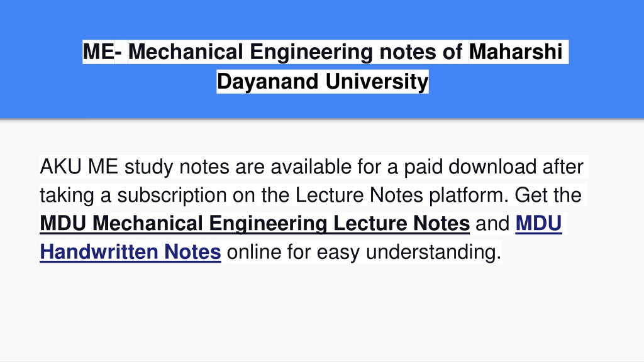Click the word "Engineering" in the title

311,52
